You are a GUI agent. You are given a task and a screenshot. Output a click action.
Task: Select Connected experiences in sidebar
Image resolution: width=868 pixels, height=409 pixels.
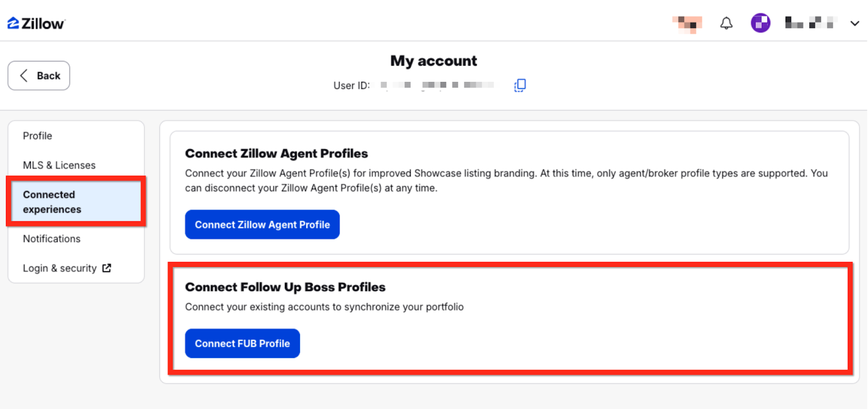[x=52, y=202]
